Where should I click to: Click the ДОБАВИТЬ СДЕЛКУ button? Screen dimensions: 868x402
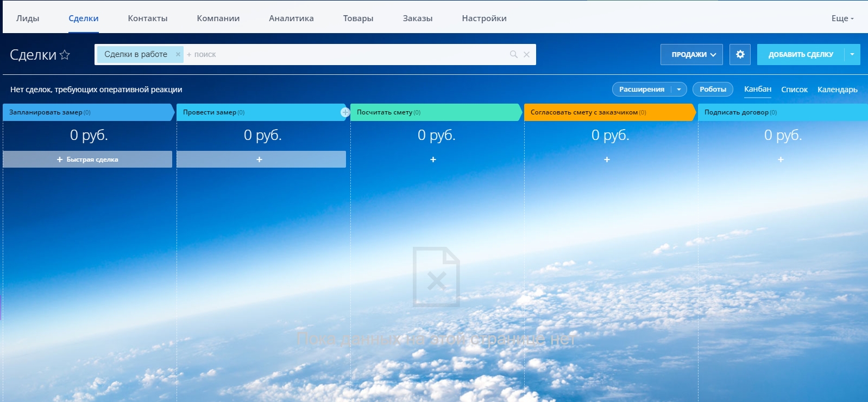click(x=801, y=54)
